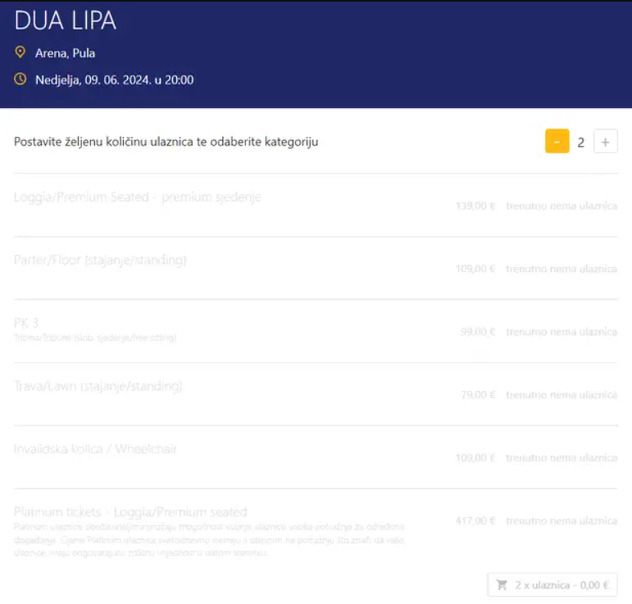Select the PK 3 tribune category
Image resolution: width=632 pixels, height=604 pixels.
coord(316,331)
